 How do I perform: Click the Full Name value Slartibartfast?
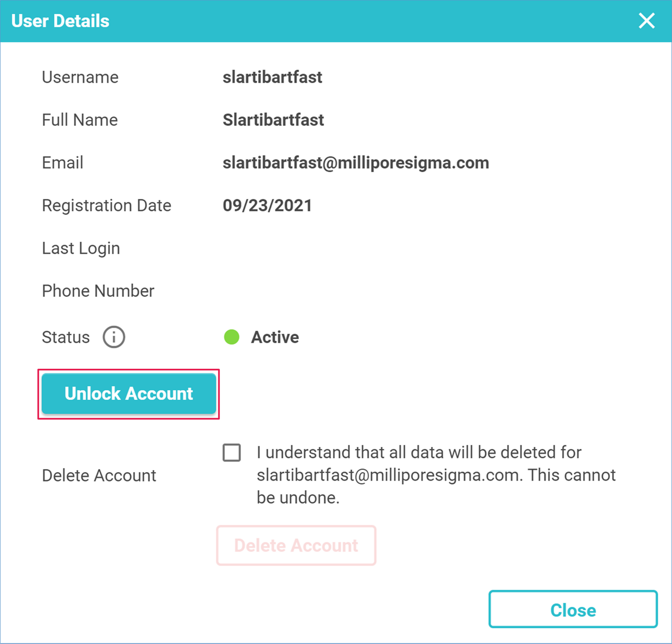[x=273, y=120]
